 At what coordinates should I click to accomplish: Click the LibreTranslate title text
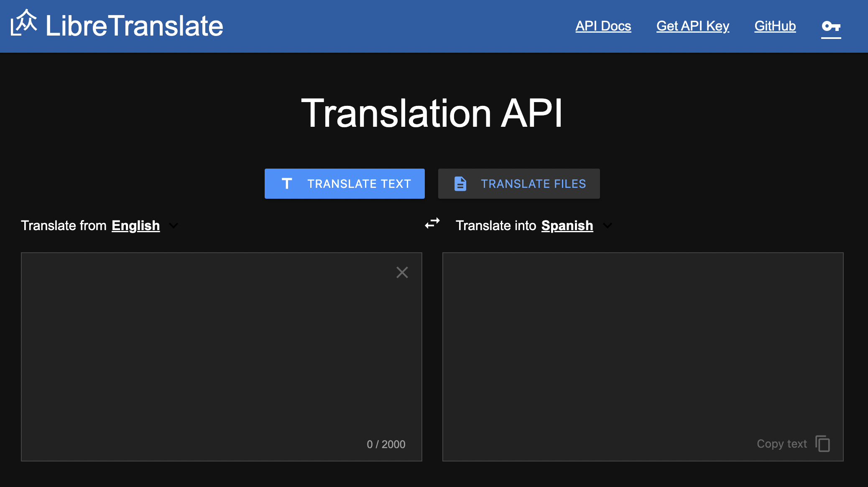(134, 26)
